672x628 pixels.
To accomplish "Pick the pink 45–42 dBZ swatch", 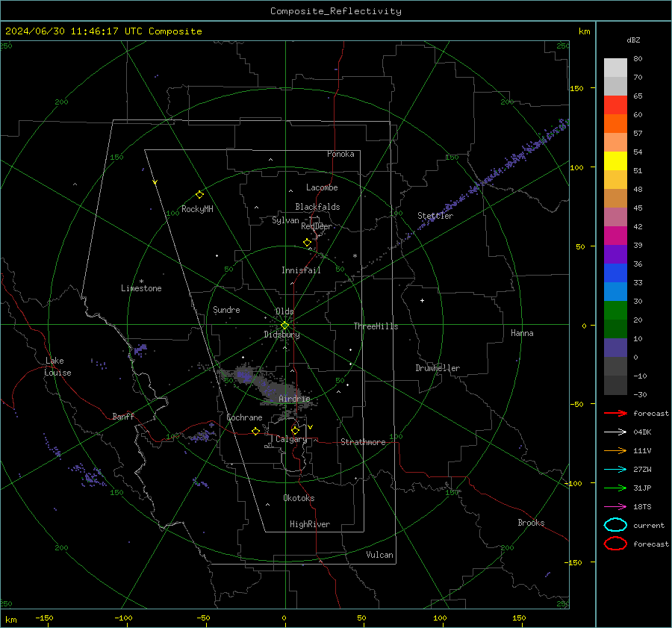I will (x=615, y=217).
